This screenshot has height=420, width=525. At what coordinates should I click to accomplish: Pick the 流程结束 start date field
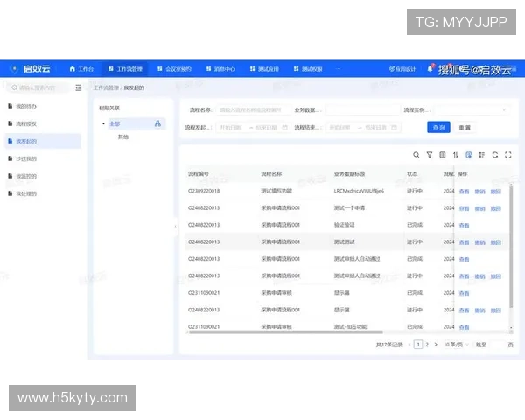coord(339,127)
